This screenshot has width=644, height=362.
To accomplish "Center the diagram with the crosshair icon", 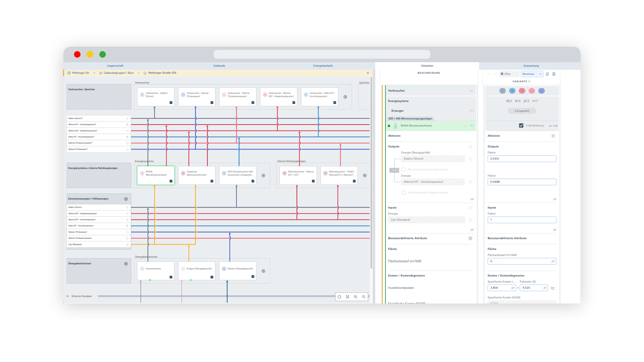I will pos(339,297).
